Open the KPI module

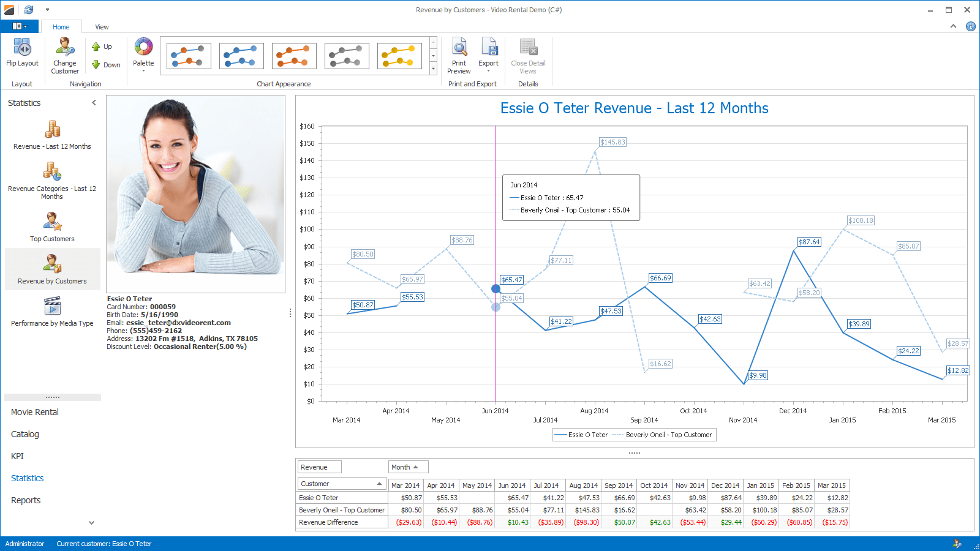(x=17, y=456)
